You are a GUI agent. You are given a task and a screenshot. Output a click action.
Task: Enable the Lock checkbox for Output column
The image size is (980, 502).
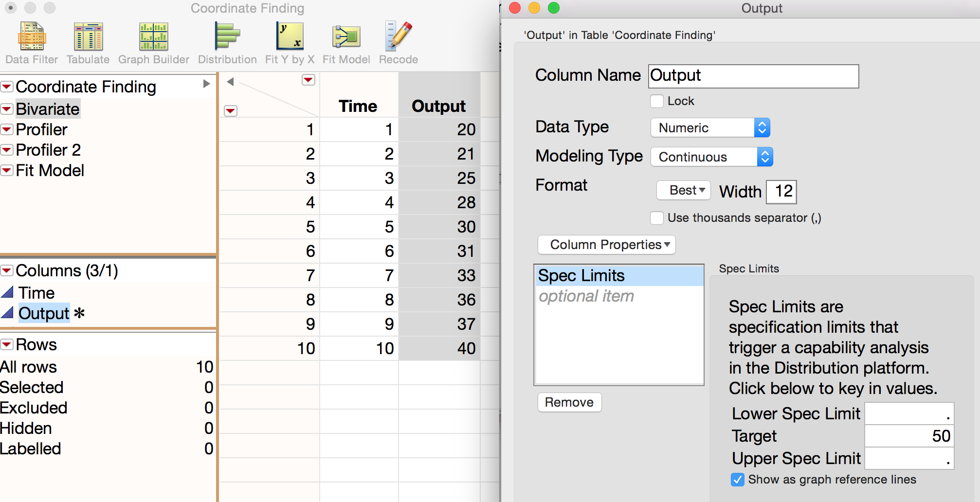(657, 101)
